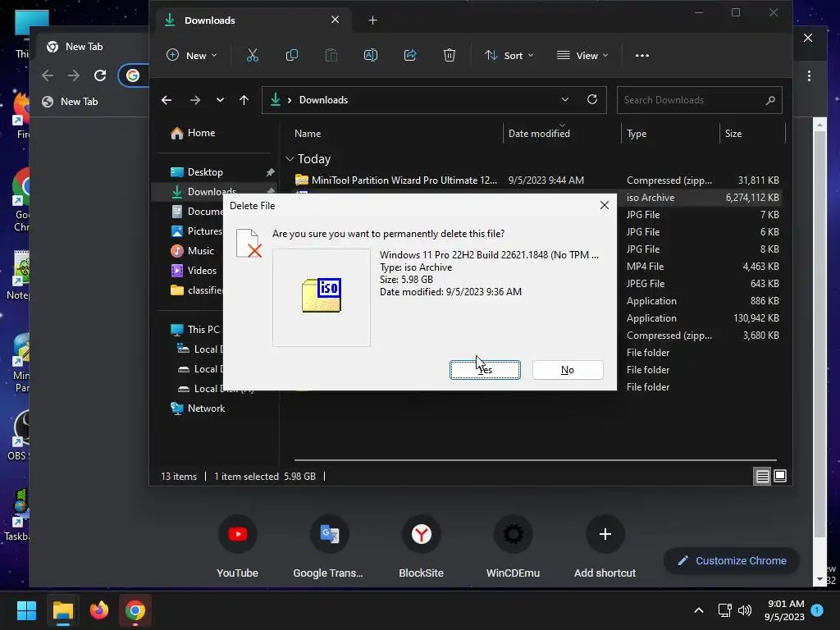Open Music in navigation pane
This screenshot has width=840, height=630.
(x=192, y=251)
